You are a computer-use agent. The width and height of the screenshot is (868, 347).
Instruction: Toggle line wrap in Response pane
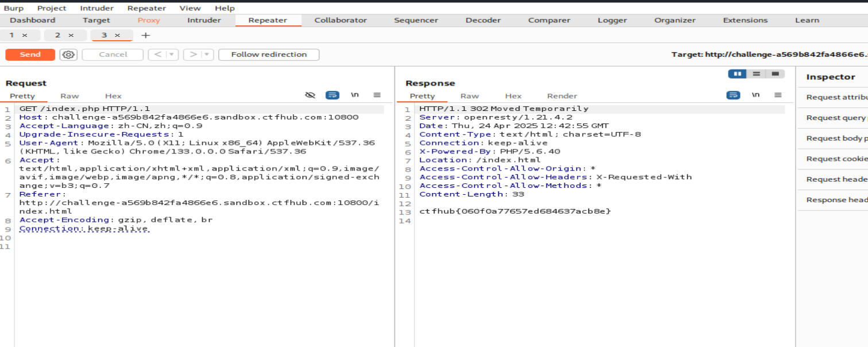pyautogui.click(x=733, y=95)
